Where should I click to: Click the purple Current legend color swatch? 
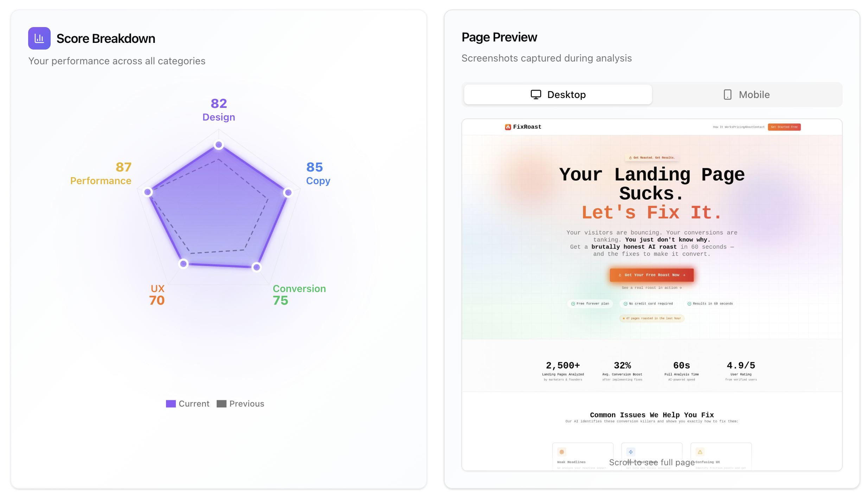tap(171, 404)
